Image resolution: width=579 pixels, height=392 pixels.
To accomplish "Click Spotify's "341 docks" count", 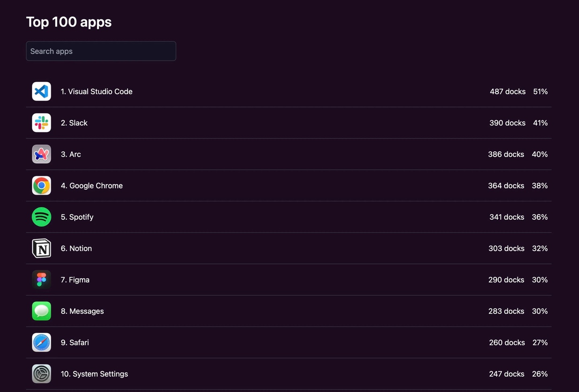I will [x=507, y=217].
